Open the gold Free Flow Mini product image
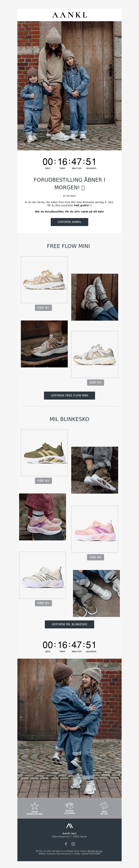Viewport: 139px width, 868px height. tap(44, 280)
